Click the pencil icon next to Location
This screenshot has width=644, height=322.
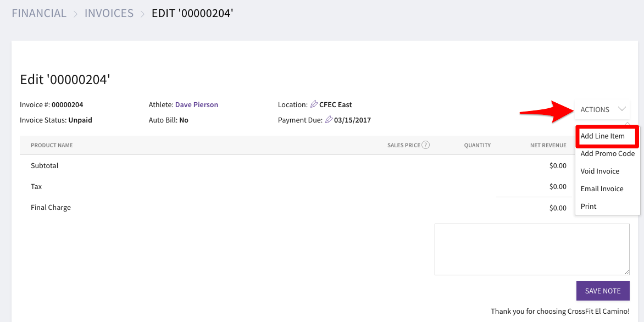pos(314,104)
